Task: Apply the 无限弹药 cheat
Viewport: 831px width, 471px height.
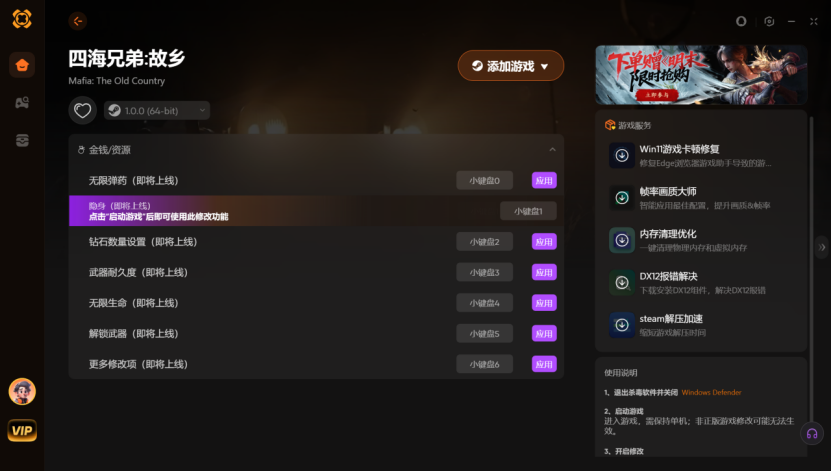Action: point(544,181)
